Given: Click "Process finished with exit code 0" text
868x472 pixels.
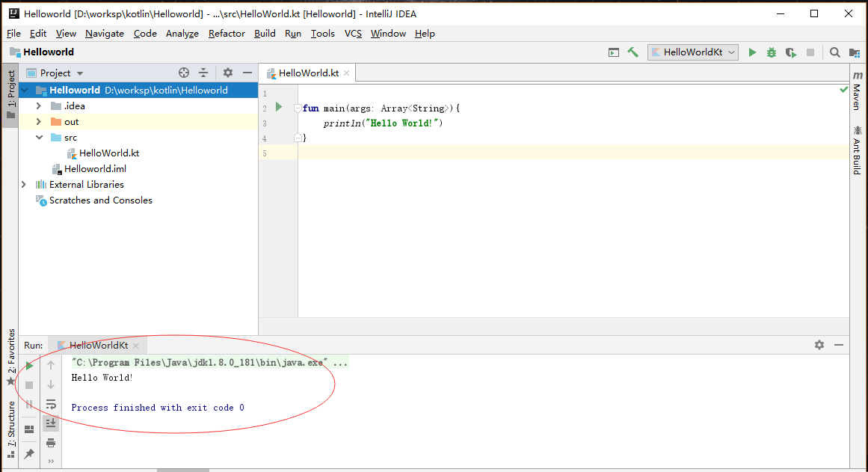Looking at the screenshot, I should point(158,408).
